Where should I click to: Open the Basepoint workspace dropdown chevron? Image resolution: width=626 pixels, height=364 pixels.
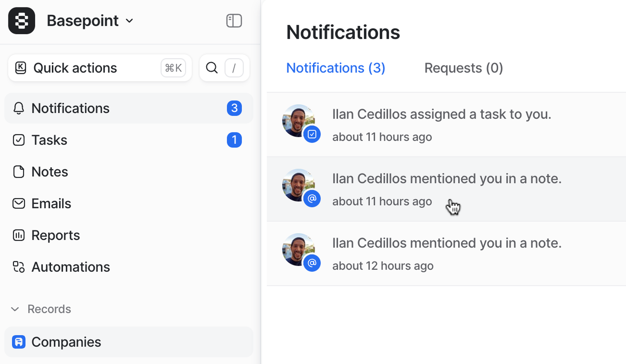(129, 21)
